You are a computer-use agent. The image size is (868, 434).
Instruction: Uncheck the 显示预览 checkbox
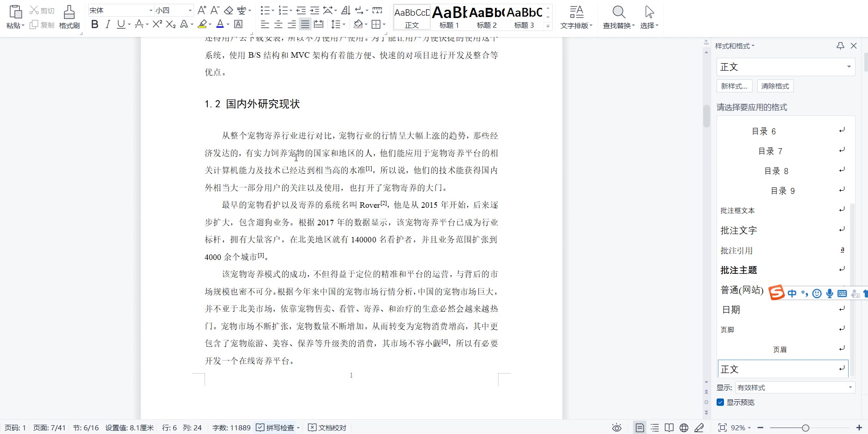[720, 402]
